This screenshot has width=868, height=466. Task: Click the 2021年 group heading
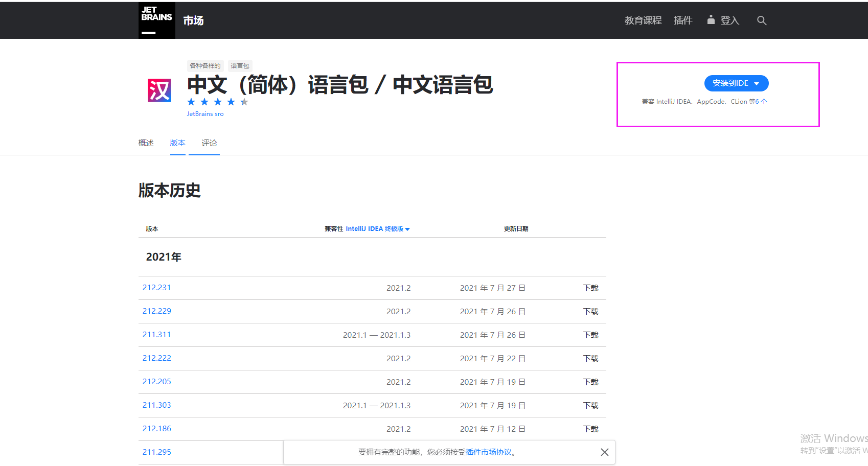(164, 257)
